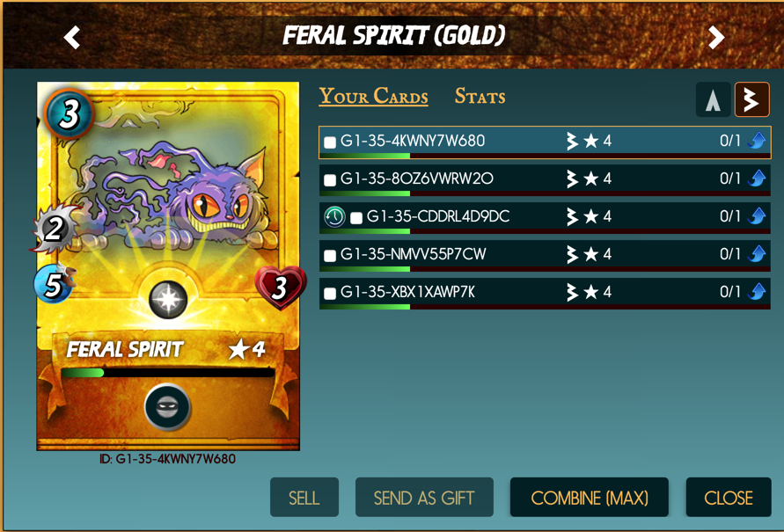Switch to the Stats tab

coord(480,96)
